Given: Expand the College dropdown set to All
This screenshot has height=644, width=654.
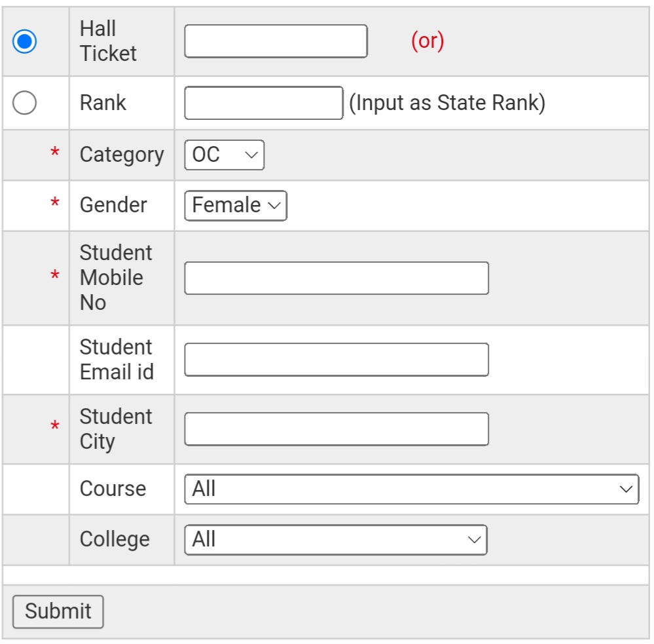Looking at the screenshot, I should coord(336,540).
